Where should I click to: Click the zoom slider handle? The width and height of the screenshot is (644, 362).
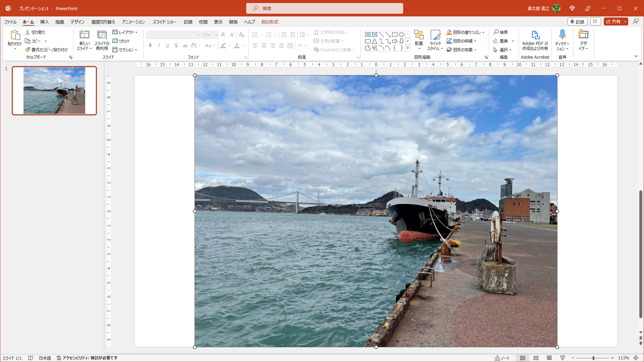pos(593,358)
